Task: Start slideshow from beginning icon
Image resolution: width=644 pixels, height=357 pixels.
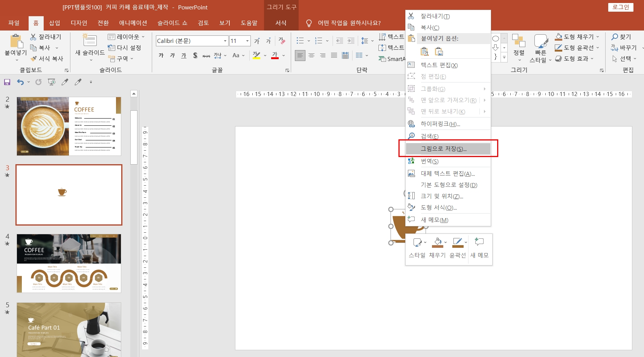Action: click(52, 82)
